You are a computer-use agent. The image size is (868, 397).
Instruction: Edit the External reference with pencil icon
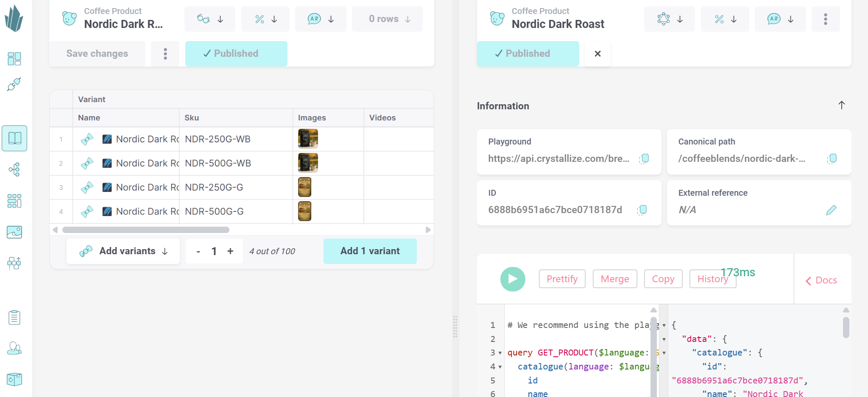point(831,210)
